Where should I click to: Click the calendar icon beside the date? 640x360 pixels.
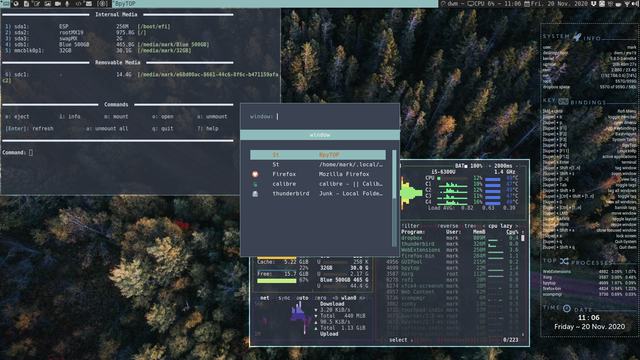(527, 4)
